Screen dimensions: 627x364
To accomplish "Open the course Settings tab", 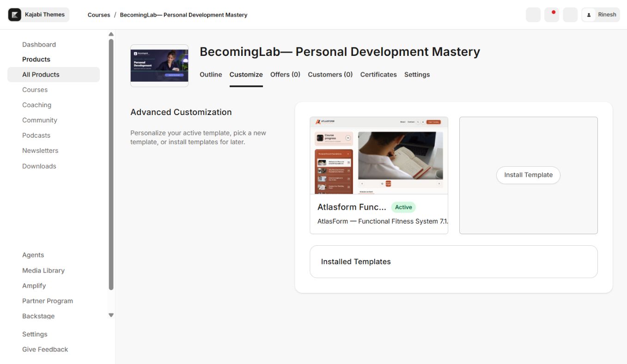I will (x=417, y=74).
